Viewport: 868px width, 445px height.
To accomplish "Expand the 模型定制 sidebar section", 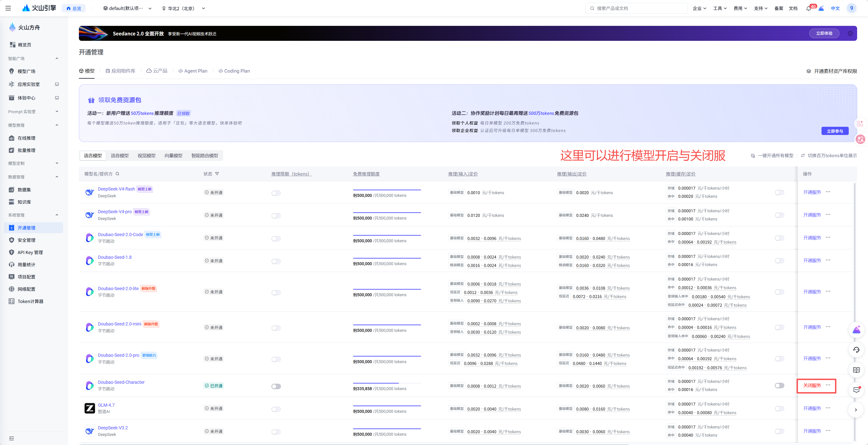I will coord(34,163).
